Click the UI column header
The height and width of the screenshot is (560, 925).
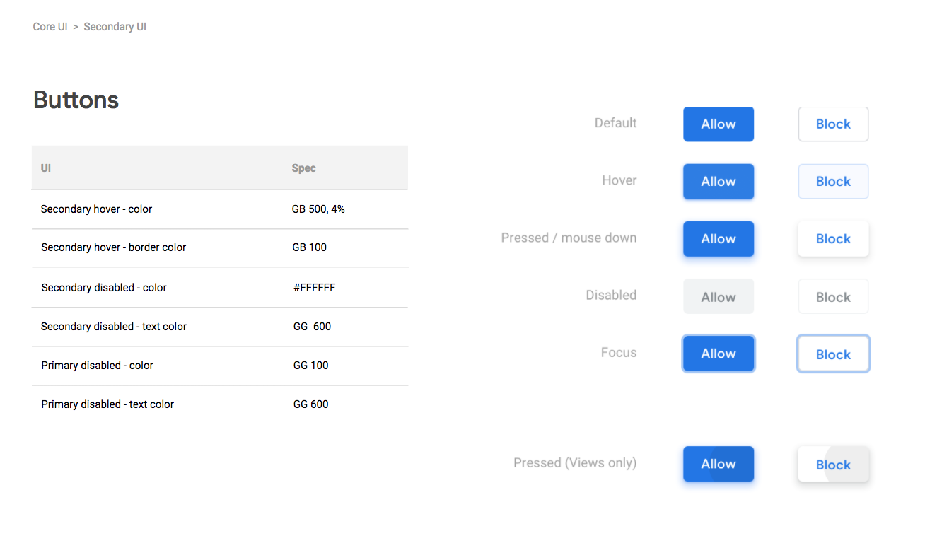(x=46, y=168)
